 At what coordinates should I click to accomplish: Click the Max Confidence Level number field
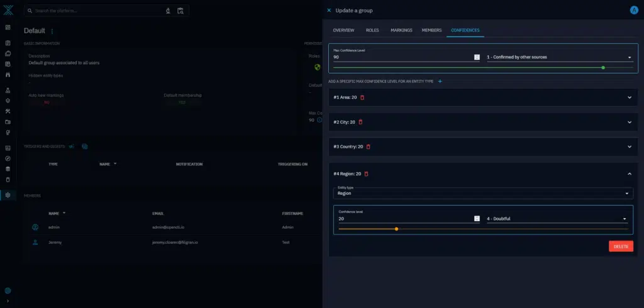pos(402,57)
